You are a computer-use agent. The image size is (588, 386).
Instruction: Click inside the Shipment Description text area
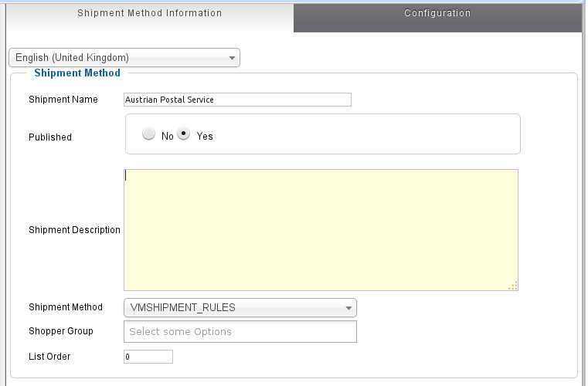(x=321, y=230)
